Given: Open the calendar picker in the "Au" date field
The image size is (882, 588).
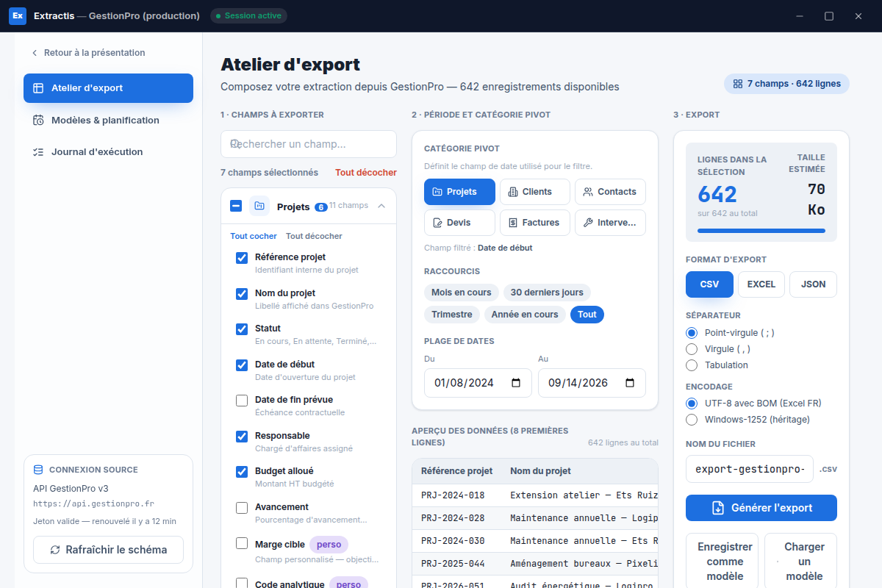Looking at the screenshot, I should (630, 383).
